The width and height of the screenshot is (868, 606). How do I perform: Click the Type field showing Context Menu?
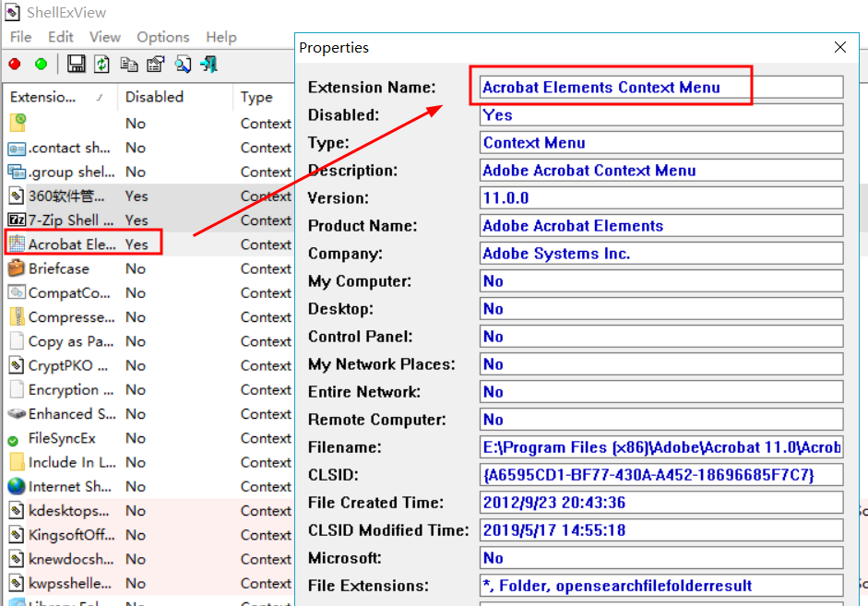tap(661, 143)
